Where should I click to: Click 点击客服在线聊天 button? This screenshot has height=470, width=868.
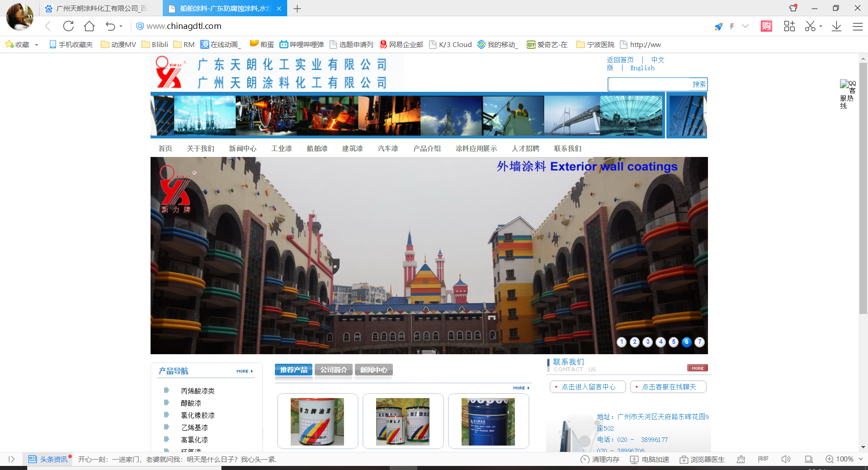[x=668, y=387]
